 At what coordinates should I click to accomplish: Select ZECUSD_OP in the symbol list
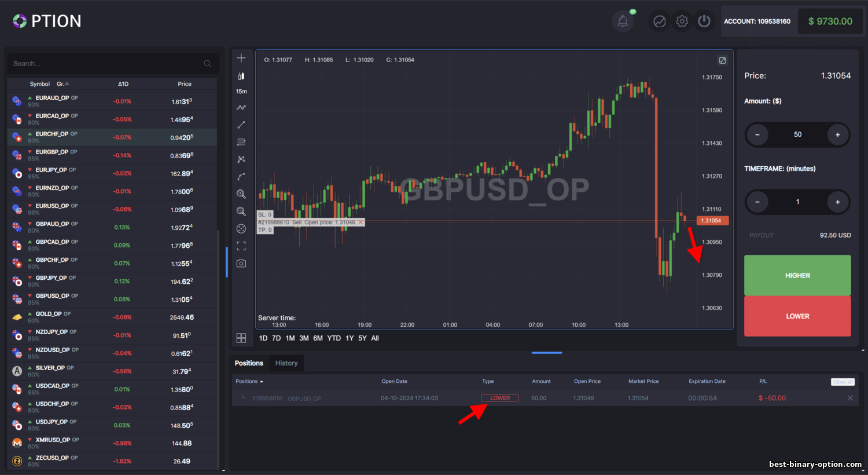pos(112,461)
